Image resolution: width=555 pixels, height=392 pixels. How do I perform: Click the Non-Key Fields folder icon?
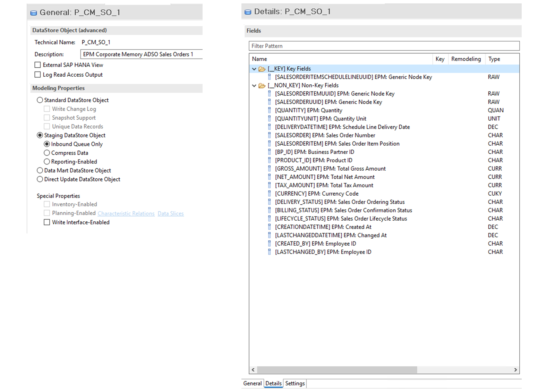[262, 85]
